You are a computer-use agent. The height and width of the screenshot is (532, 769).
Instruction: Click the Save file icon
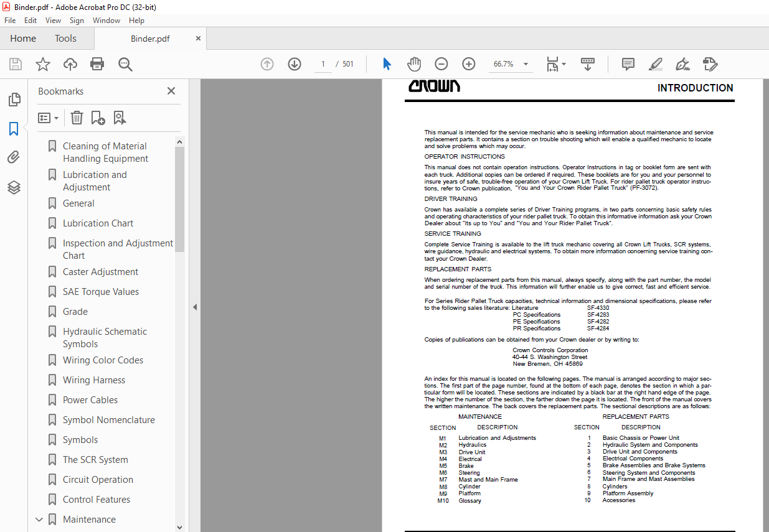[16, 64]
